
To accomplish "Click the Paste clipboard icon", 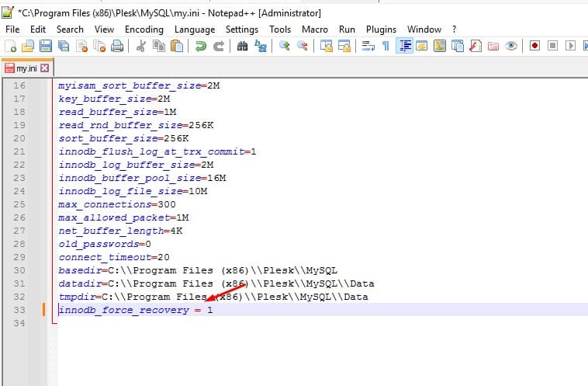I will pyautogui.click(x=177, y=46).
